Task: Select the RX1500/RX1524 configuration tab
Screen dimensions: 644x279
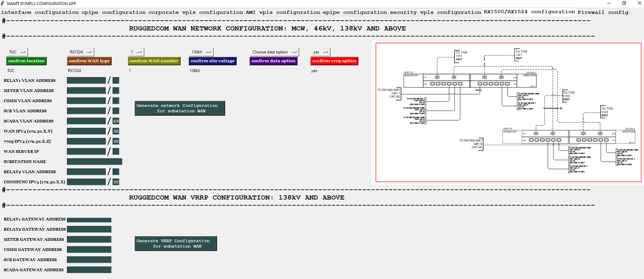Action: [529, 12]
